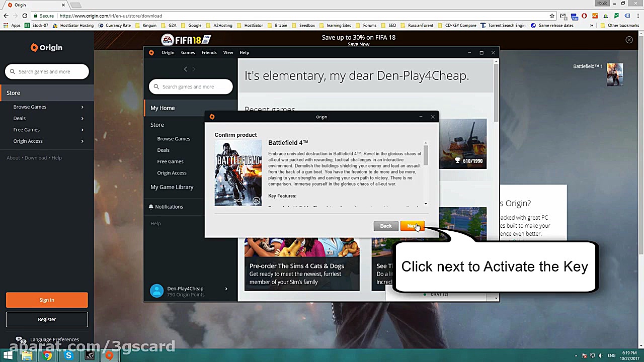
Task: Open File Explorer from the taskbar
Action: pyautogui.click(x=27, y=356)
